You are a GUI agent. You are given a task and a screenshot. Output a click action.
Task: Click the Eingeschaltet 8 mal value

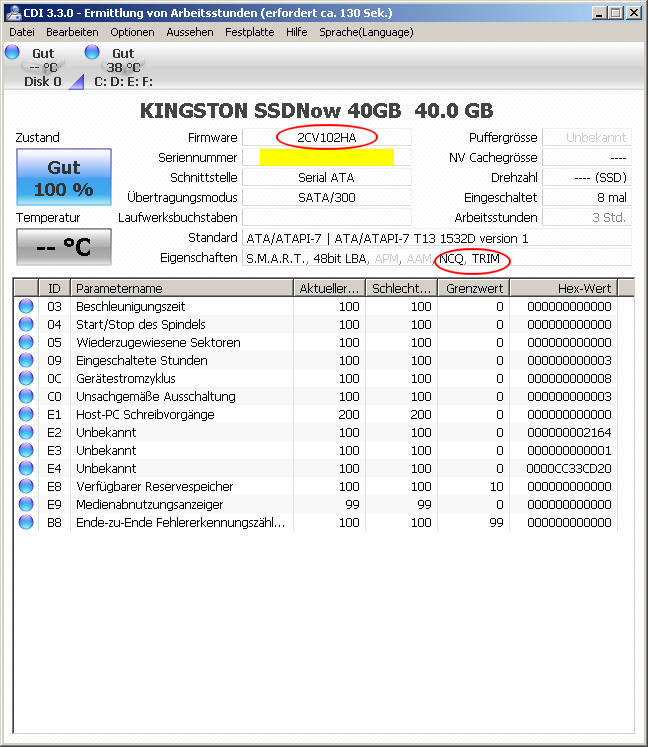[x=587, y=198]
